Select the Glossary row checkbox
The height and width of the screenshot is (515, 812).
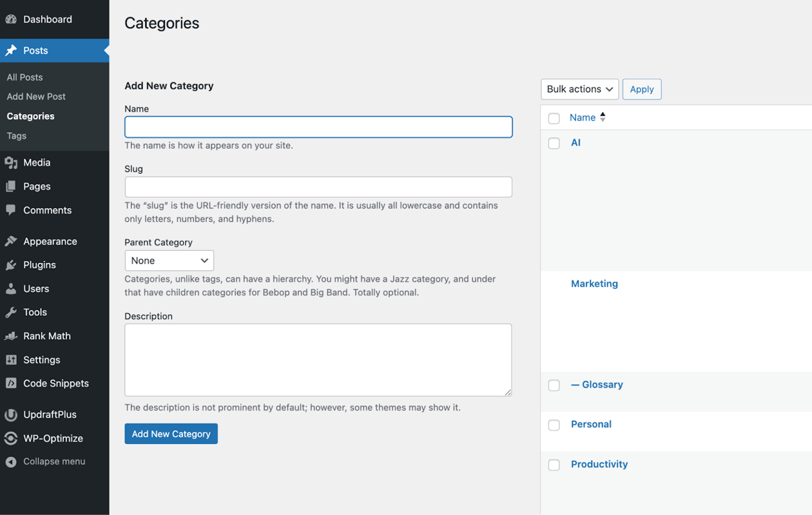[554, 385]
